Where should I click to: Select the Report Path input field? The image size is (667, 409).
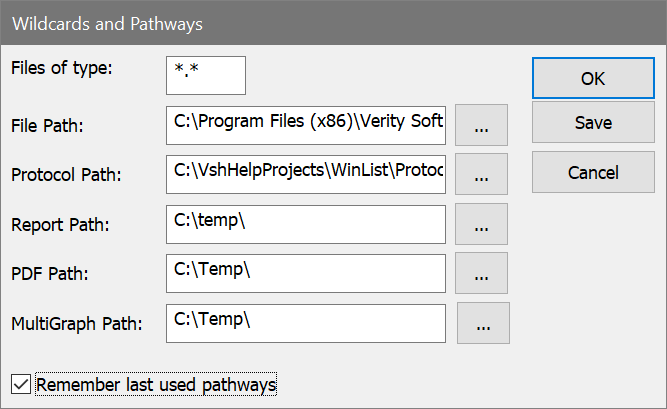pos(306,223)
